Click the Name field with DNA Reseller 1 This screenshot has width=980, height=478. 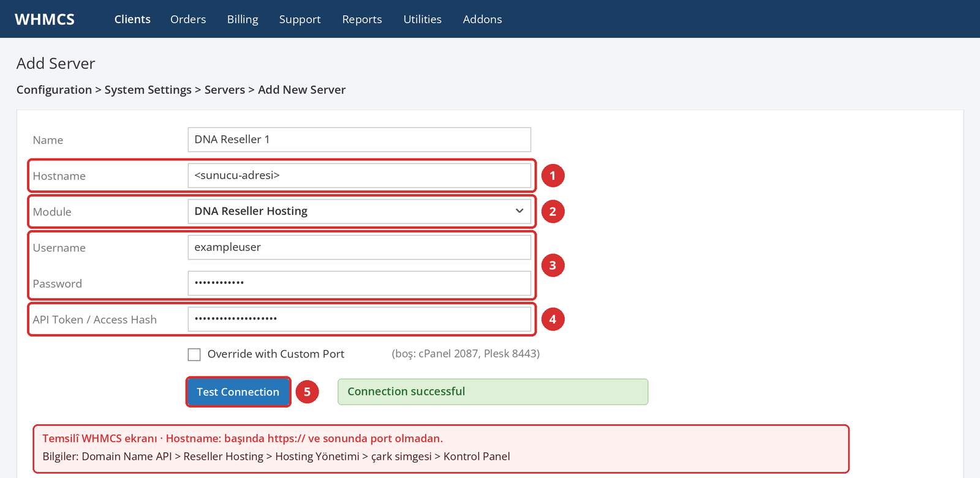[x=359, y=140]
